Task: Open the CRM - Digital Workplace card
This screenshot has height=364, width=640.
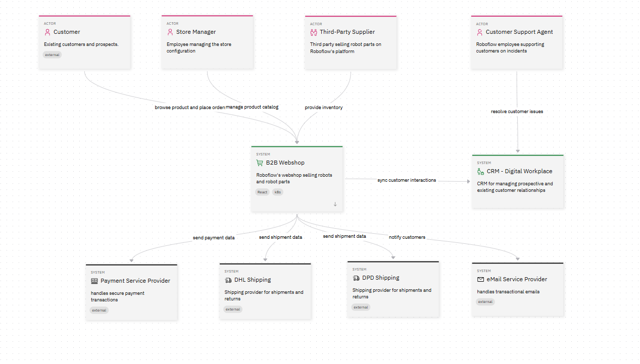Action: (x=517, y=181)
